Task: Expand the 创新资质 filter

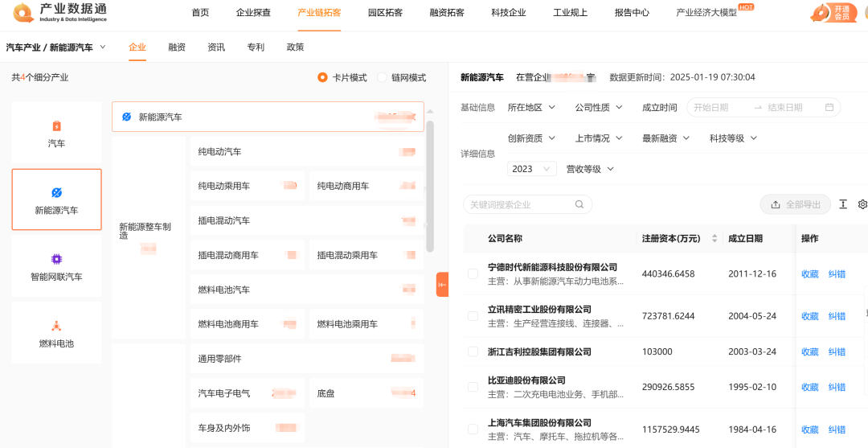Action: [x=531, y=138]
